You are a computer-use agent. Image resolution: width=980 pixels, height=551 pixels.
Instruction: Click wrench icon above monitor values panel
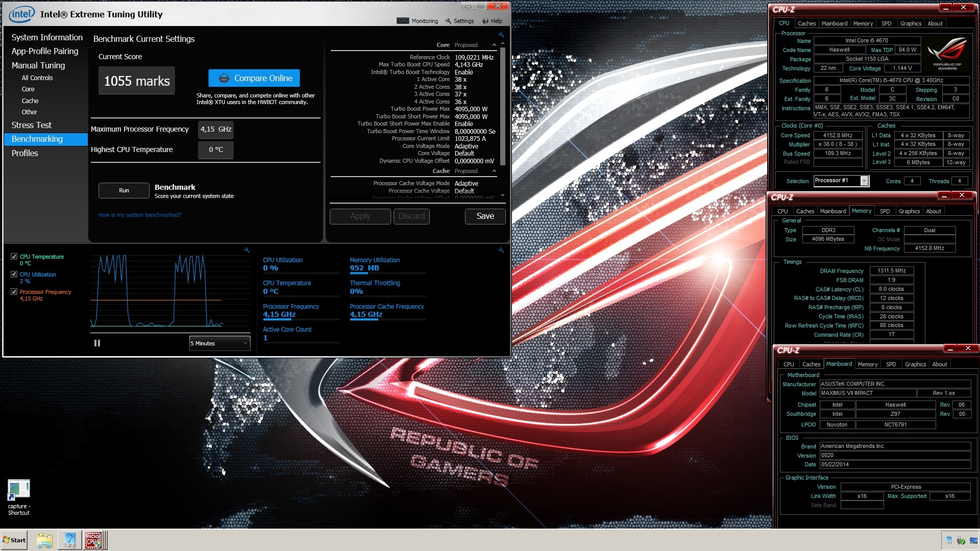(501, 250)
